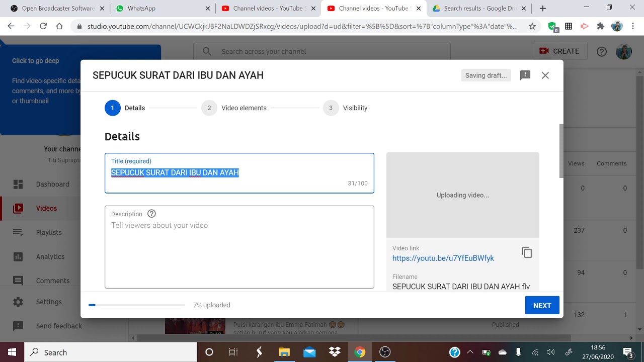Click the upload progress bar
This screenshot has width=644, height=362.
click(x=137, y=305)
